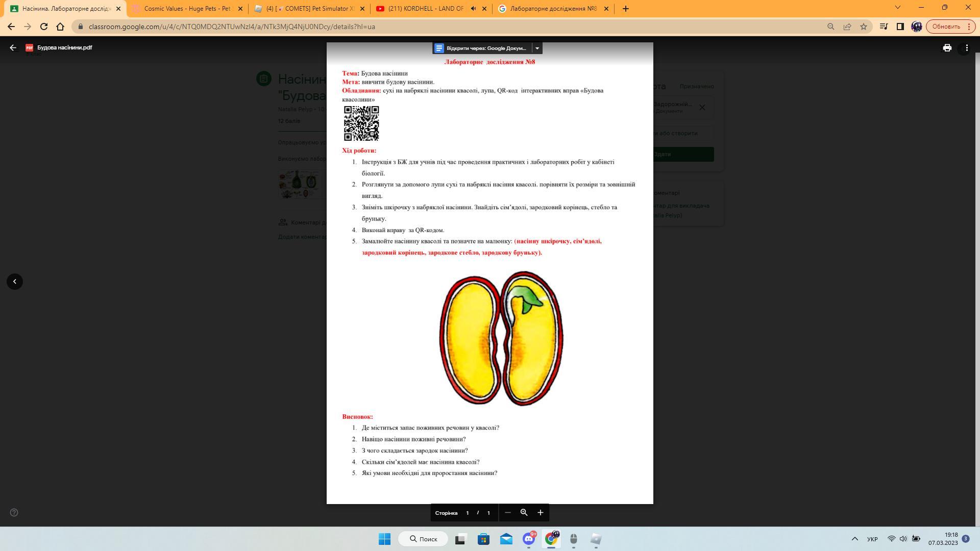Switch to the Лабораторне дослідження №8 Google tab
The height and width of the screenshot is (551, 980).
pos(552,9)
